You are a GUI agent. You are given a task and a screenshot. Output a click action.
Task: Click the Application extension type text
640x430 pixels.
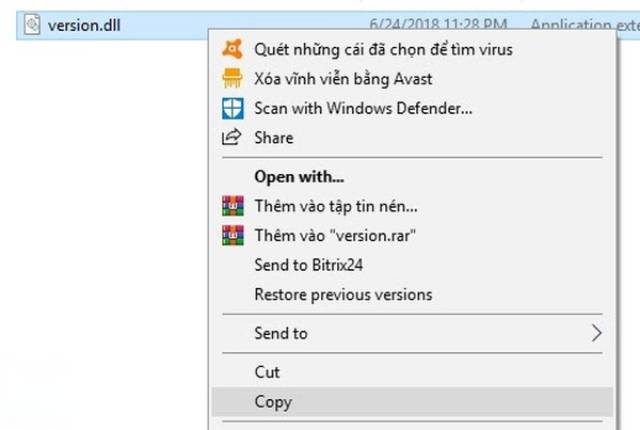coord(585,24)
